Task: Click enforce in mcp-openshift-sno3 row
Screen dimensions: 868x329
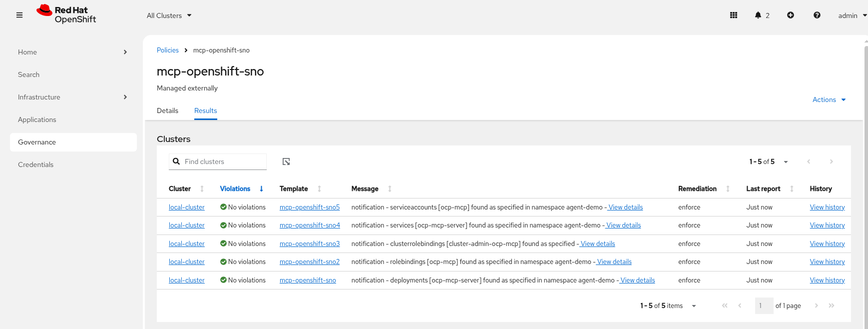Action: (689, 243)
